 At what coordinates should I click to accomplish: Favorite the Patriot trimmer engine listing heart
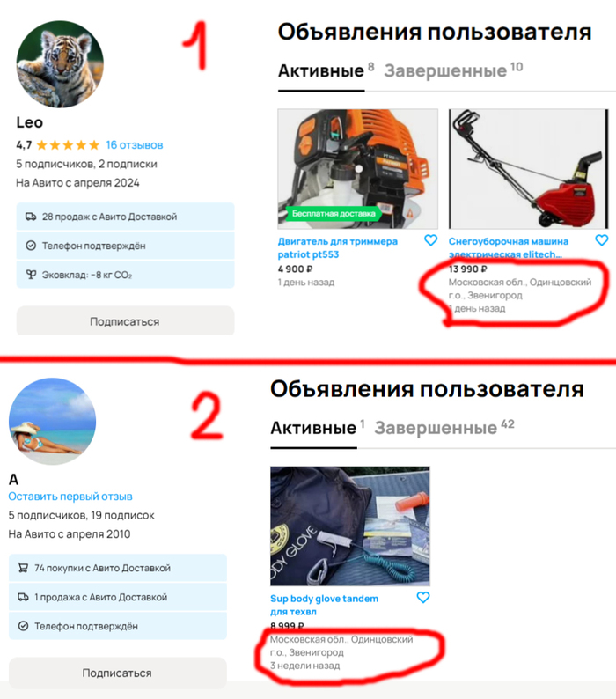tap(430, 240)
